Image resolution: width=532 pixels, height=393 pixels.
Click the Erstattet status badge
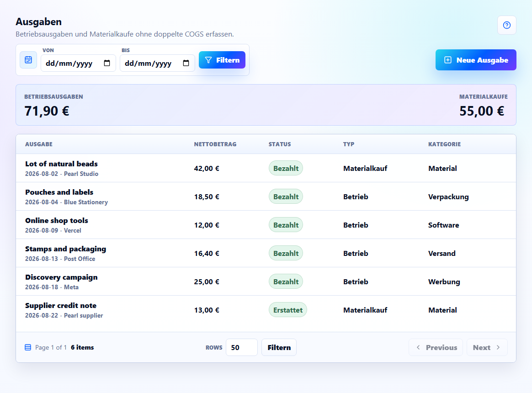[288, 310]
